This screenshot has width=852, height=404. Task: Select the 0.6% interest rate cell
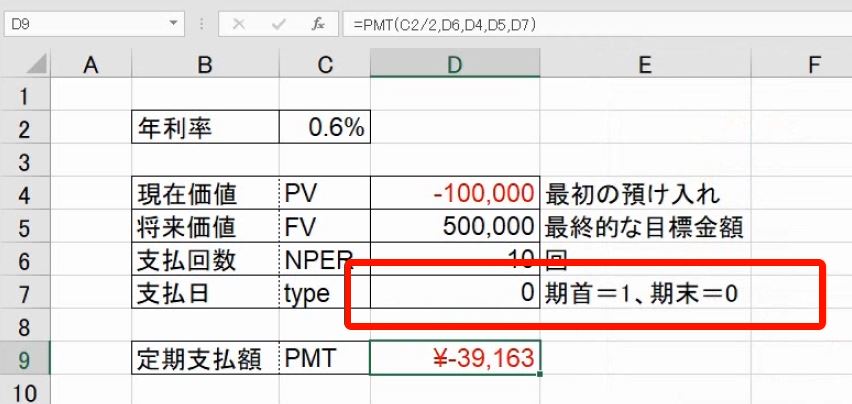coord(325,128)
